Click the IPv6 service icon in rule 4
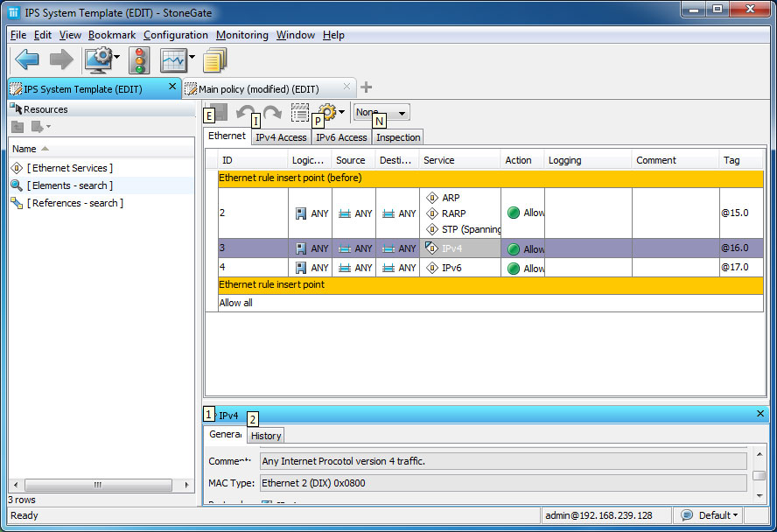Viewport: 777px width, 532px height. (x=432, y=268)
